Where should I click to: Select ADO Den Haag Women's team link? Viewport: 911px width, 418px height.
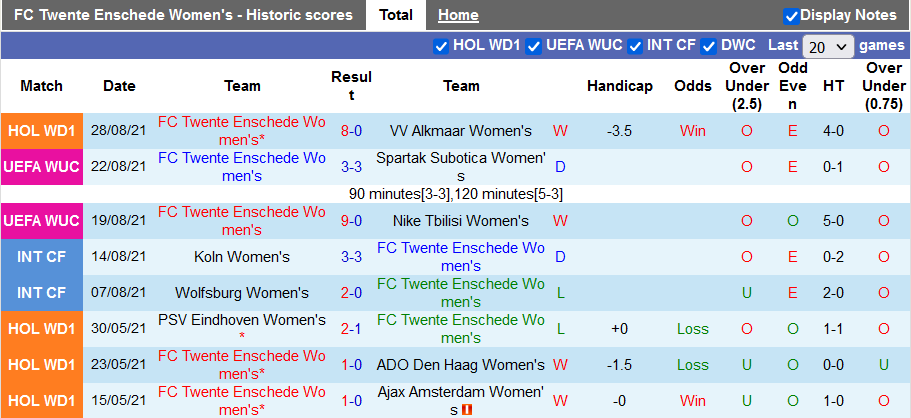pos(461,365)
